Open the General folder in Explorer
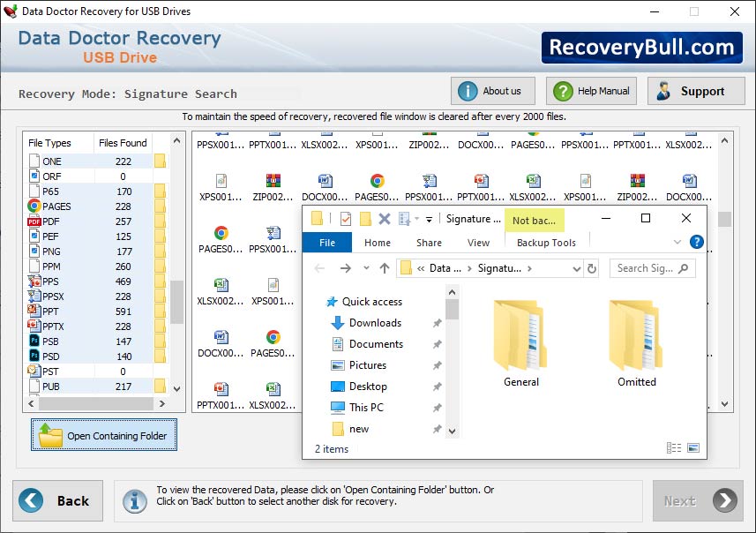756x533 pixels. click(520, 343)
